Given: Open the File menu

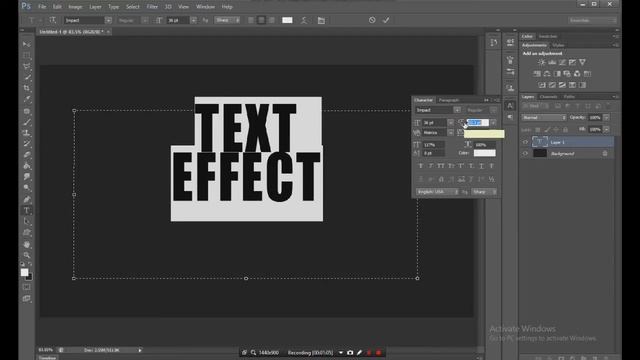Looking at the screenshot, I should point(42,7).
